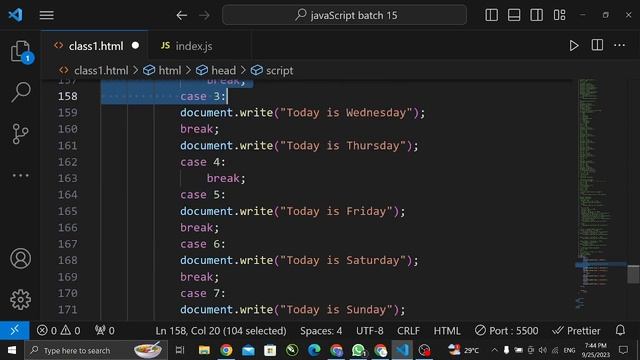Click the "Today is Wednesday" string
This screenshot has width=640, height=360.
pyautogui.click(x=346, y=113)
